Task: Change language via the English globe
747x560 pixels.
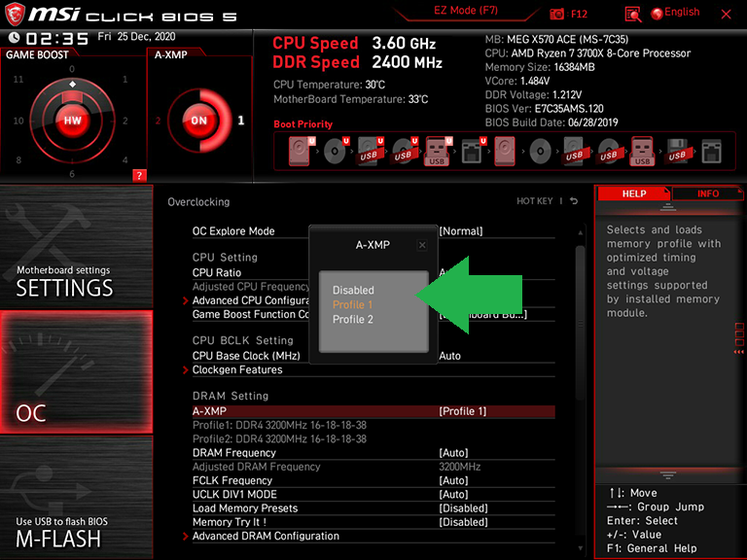Action: (676, 13)
